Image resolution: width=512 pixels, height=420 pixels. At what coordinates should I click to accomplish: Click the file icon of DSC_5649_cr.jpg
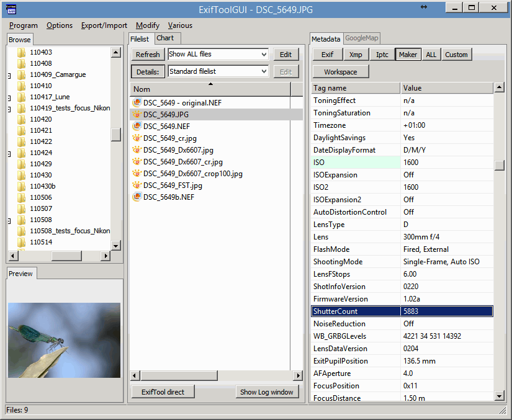137,138
